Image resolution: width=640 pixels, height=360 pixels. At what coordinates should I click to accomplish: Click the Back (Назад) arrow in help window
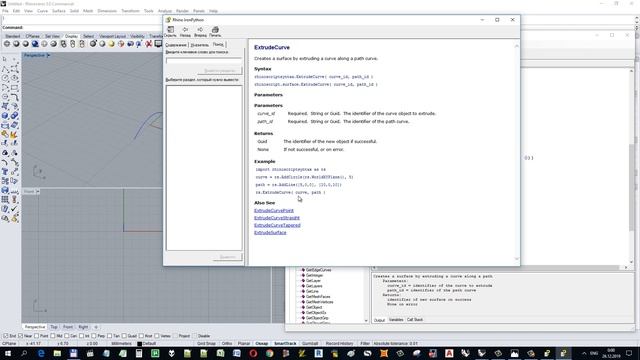coord(185,30)
